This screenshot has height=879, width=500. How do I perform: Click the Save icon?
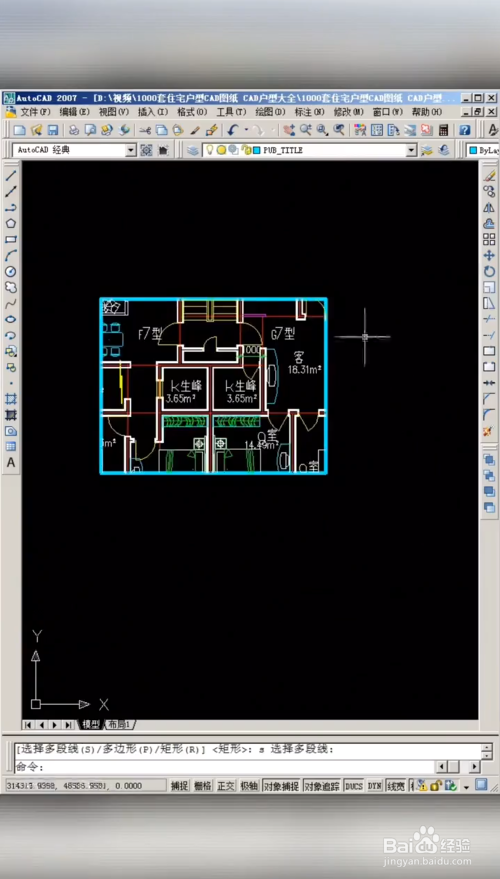pyautogui.click(x=53, y=130)
